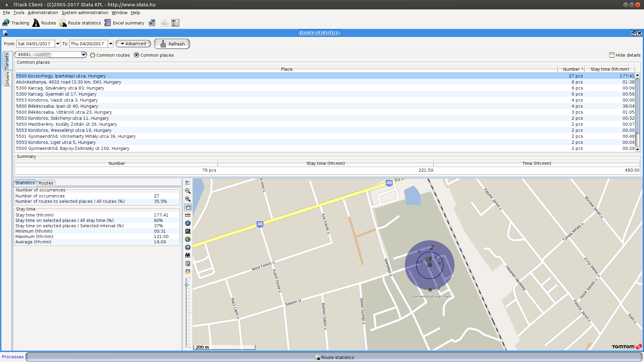This screenshot has width=644, height=362.
Task: Click the warning triangle map icon
Action: coord(188,271)
